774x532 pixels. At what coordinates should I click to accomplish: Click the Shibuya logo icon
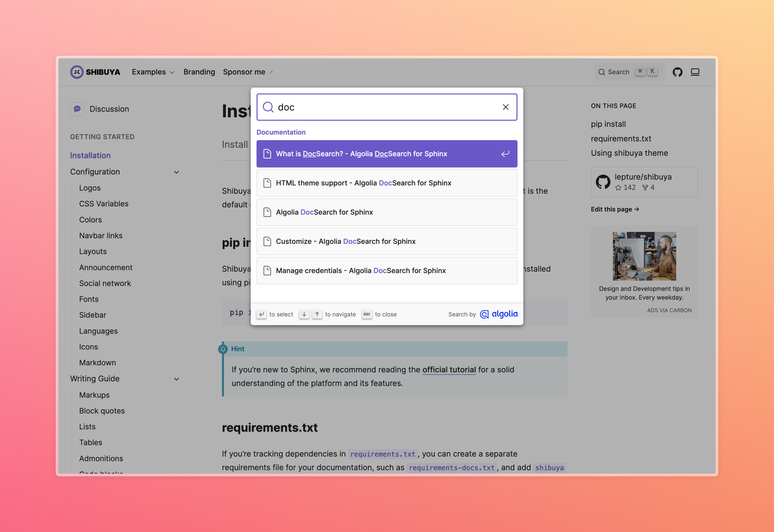click(77, 72)
